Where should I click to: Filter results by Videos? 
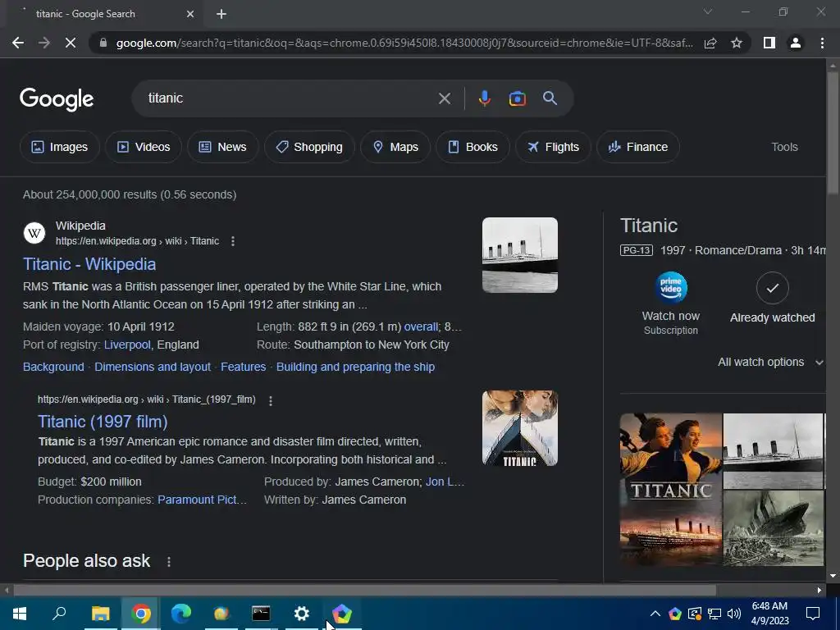[144, 147]
